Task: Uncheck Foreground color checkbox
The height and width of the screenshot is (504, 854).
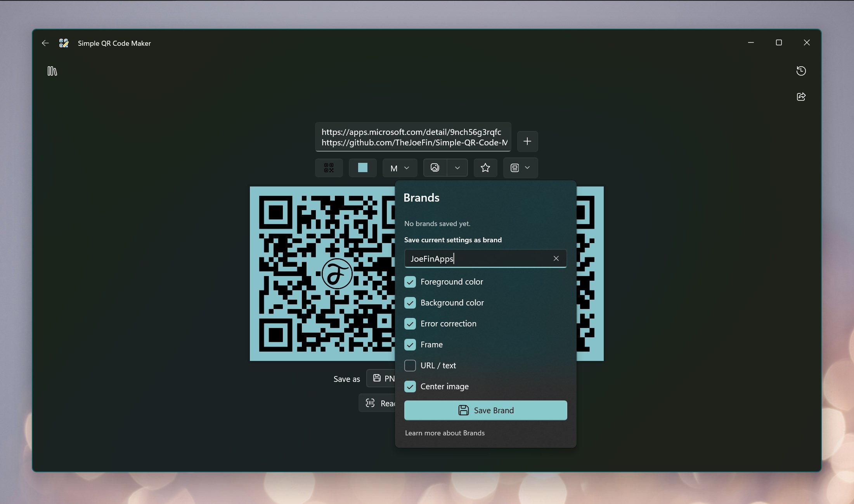Action: pyautogui.click(x=410, y=282)
